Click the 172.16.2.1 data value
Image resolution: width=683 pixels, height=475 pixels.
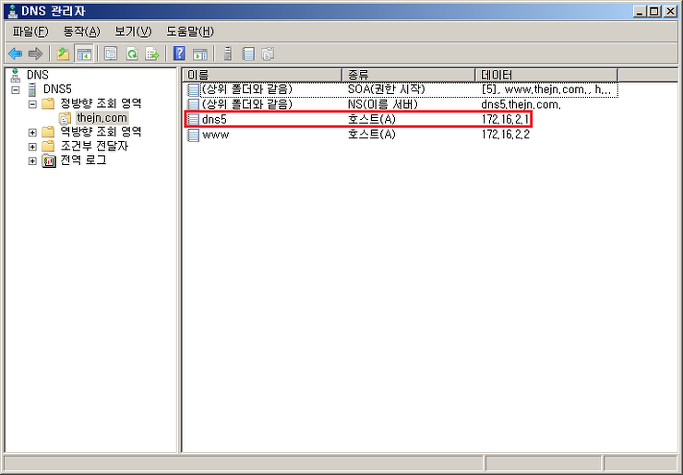[505, 119]
